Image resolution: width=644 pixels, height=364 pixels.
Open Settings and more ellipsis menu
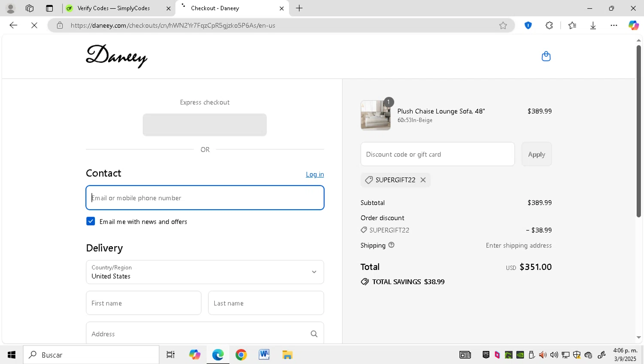[614, 25]
